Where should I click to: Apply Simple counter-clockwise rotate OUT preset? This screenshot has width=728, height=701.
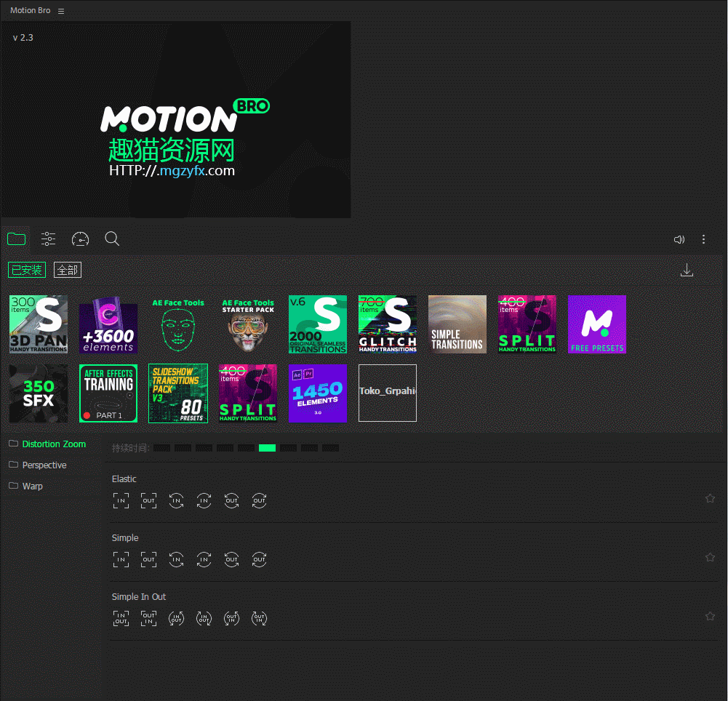pyautogui.click(x=232, y=559)
